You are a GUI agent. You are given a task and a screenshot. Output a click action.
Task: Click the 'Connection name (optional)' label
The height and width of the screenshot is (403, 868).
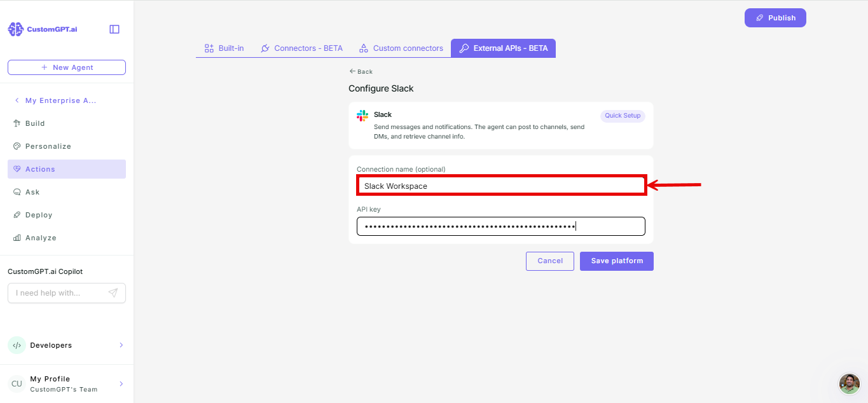[401, 169]
